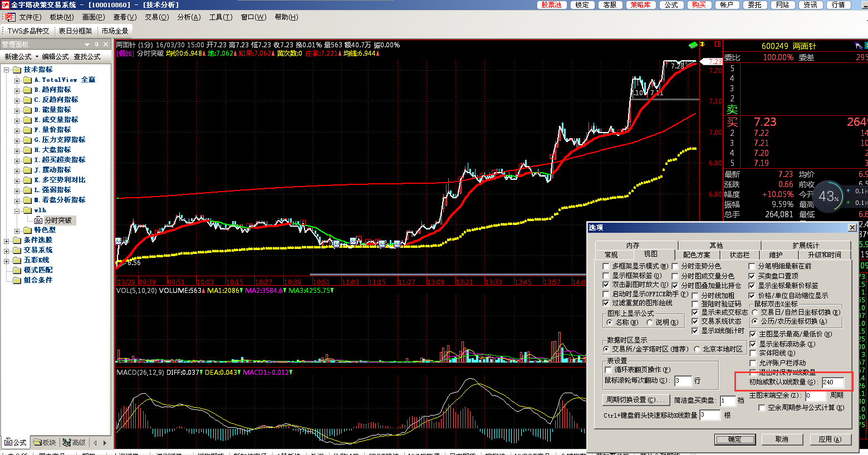Click the 组合条件 folder icon
This screenshot has height=455, width=868.
[17, 280]
